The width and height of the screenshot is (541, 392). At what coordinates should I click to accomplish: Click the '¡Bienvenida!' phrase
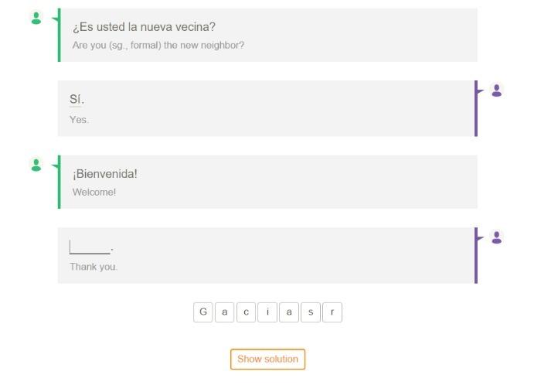click(105, 174)
